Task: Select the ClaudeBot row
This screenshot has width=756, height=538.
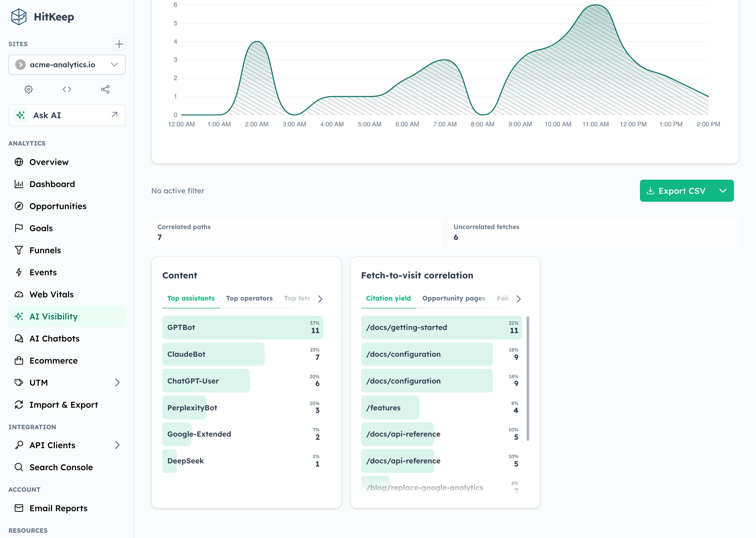Action: click(243, 354)
